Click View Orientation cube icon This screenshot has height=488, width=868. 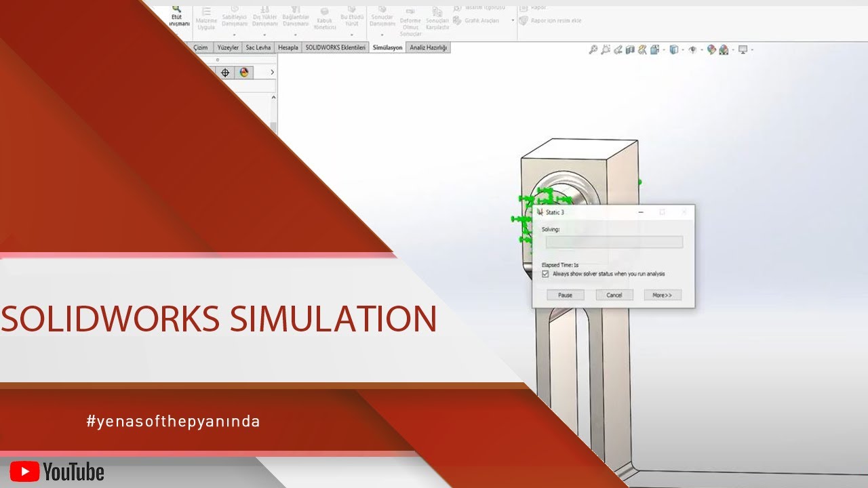tap(654, 49)
